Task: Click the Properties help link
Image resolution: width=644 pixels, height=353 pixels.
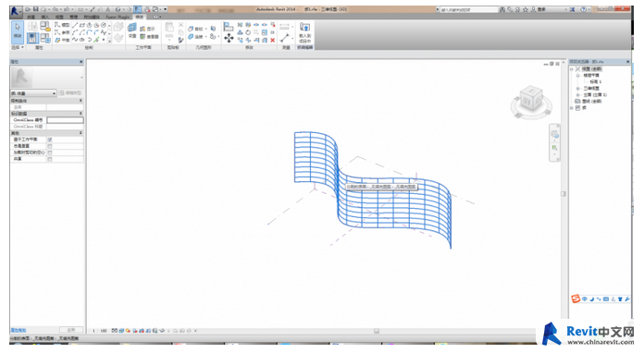Action: (19, 330)
